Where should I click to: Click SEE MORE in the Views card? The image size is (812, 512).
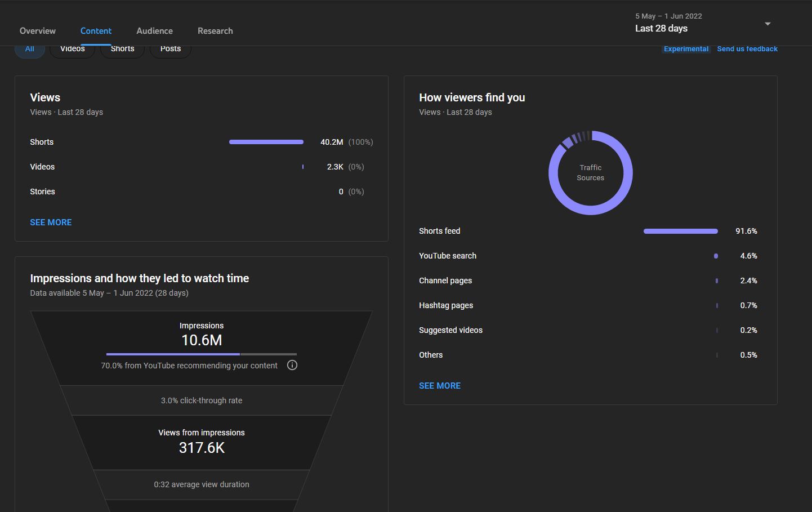click(51, 222)
